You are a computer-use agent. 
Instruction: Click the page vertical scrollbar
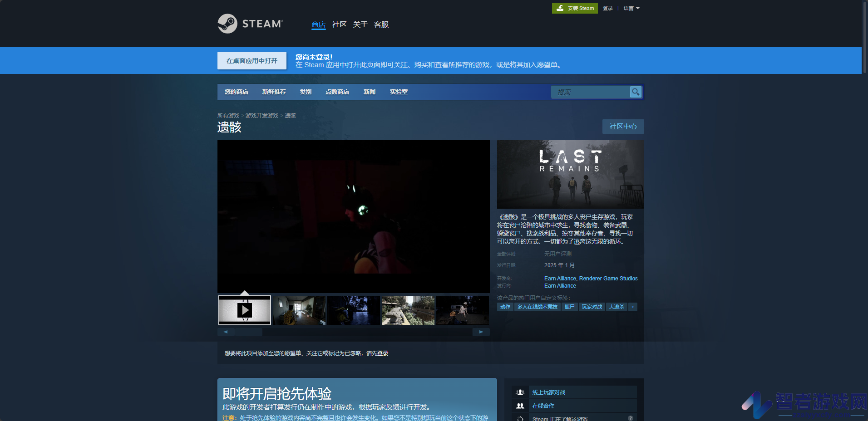[865, 37]
